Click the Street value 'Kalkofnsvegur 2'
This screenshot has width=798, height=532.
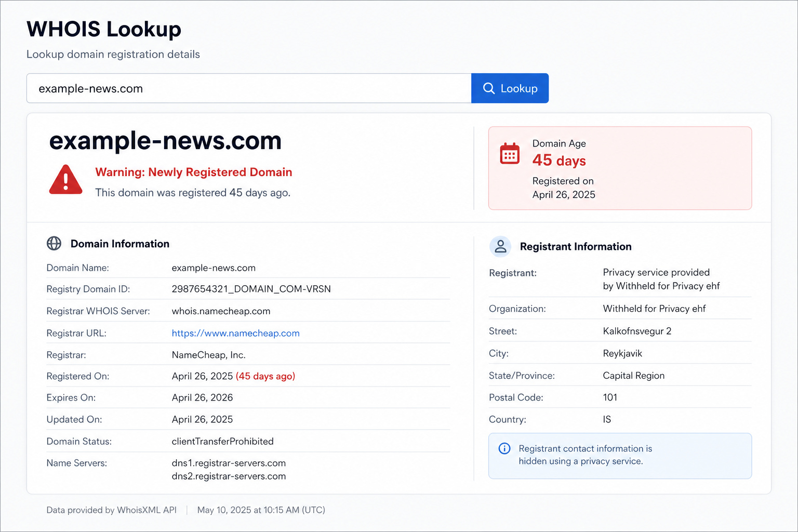click(637, 331)
